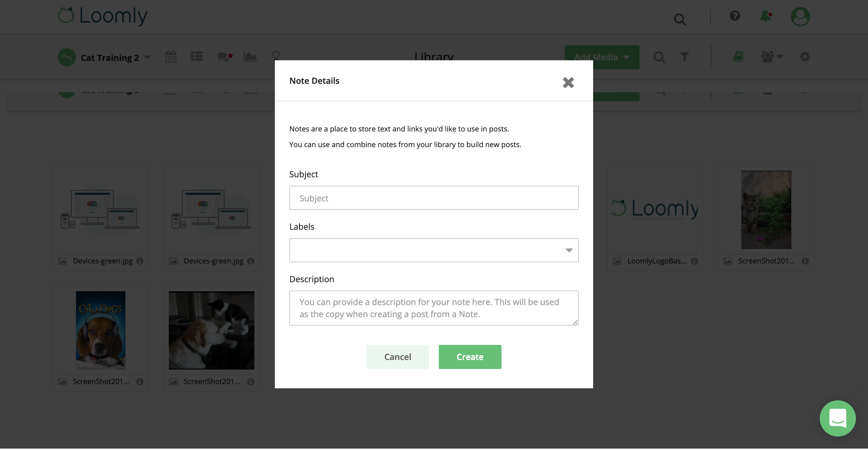This screenshot has width=868, height=451.
Task: Switch to the list view icon
Action: coord(197,57)
